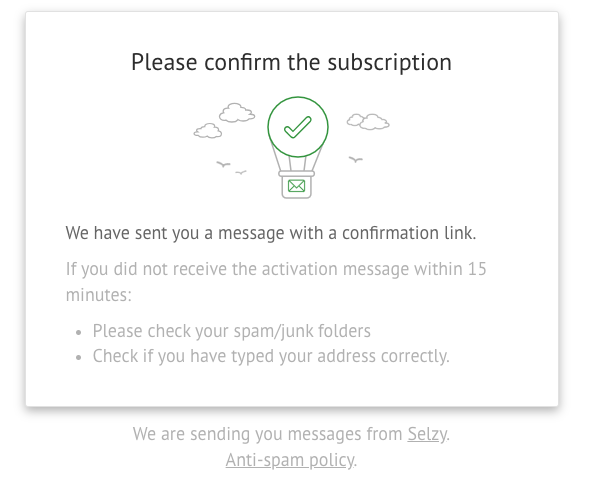Click the 'If you did not receive' paragraph
The width and height of the screenshot is (590, 479).
tap(276, 281)
